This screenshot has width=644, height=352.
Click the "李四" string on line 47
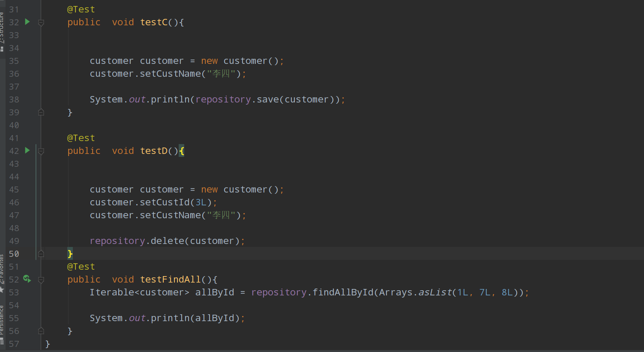point(221,215)
